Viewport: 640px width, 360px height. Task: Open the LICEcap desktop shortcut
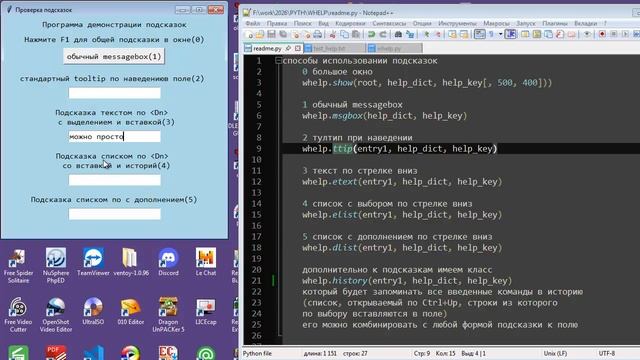[x=206, y=311]
